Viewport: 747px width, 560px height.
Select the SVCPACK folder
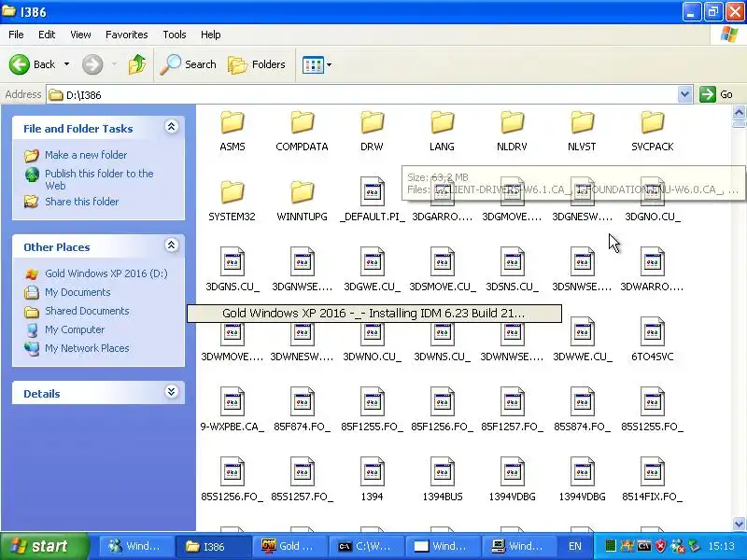coord(652,132)
